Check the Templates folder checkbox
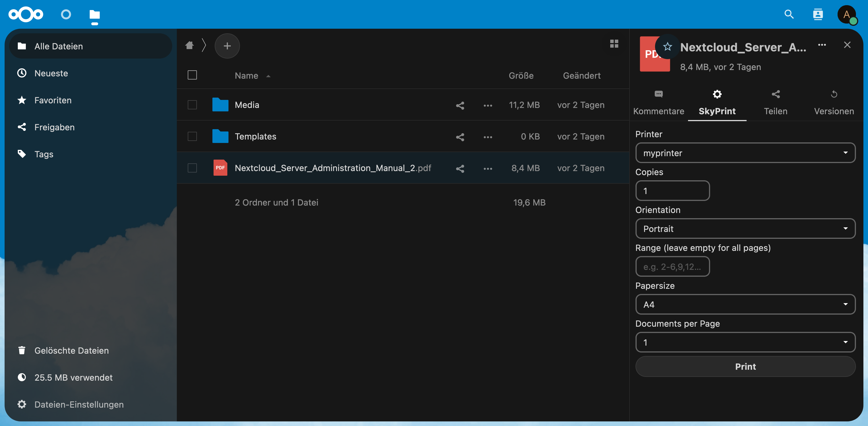Image resolution: width=868 pixels, height=426 pixels. [x=192, y=136]
